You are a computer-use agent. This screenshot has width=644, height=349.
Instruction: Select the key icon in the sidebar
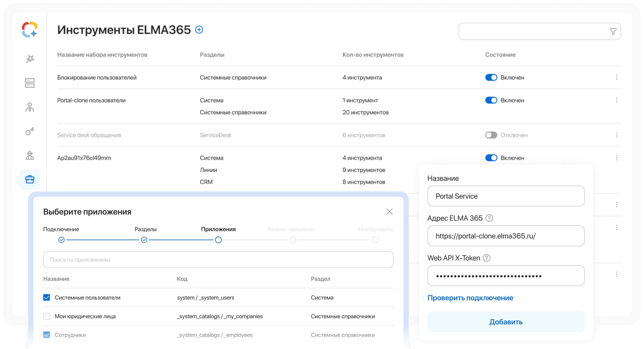[x=30, y=131]
